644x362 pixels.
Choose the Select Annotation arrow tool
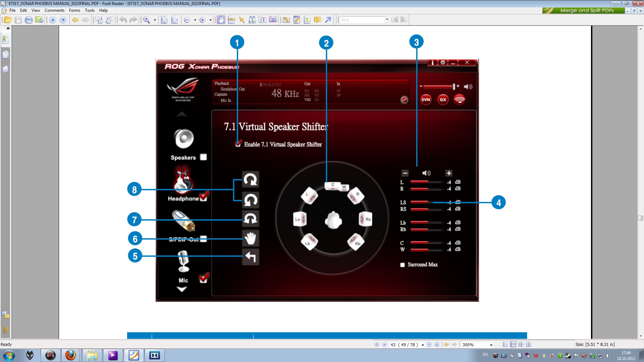click(x=241, y=20)
